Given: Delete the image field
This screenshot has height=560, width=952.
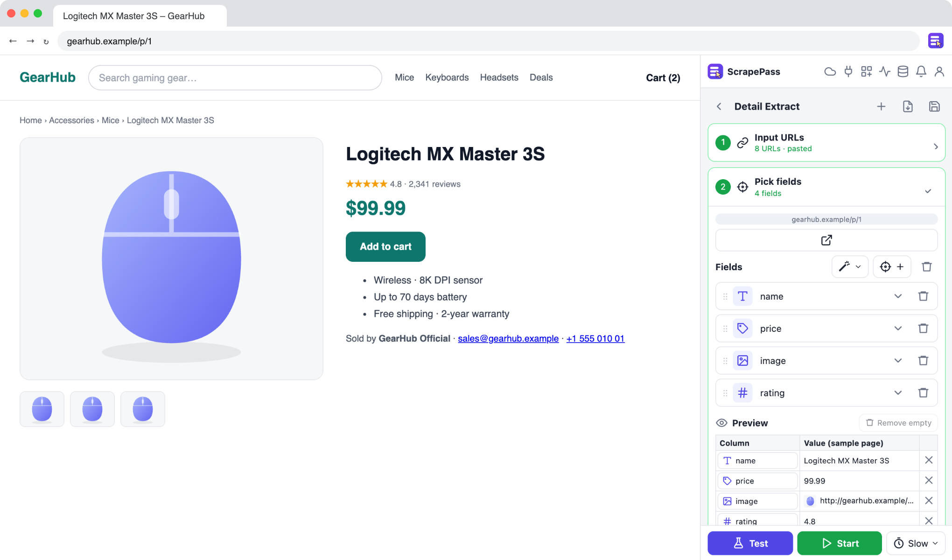Looking at the screenshot, I should (923, 360).
